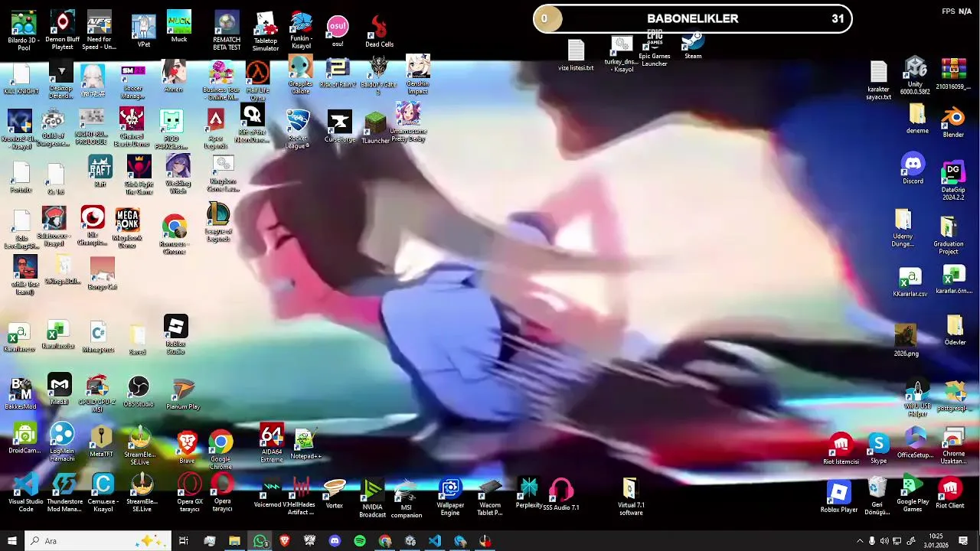Launch Skype desktop shortcut
The width and height of the screenshot is (980, 551).
(x=878, y=449)
